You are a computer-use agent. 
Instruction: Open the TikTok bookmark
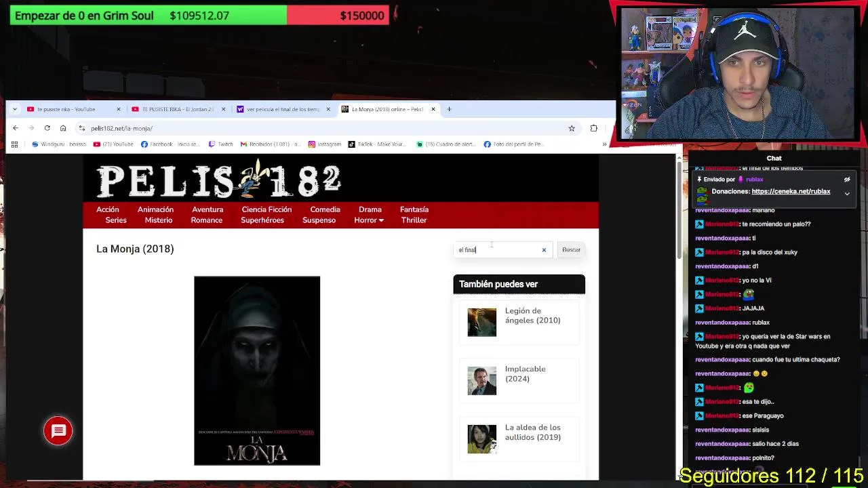pos(377,144)
